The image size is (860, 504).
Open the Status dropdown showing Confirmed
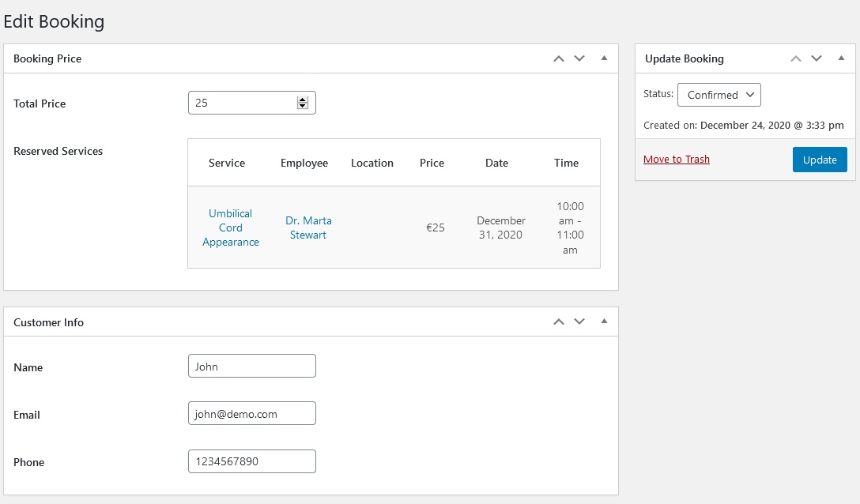tap(719, 95)
